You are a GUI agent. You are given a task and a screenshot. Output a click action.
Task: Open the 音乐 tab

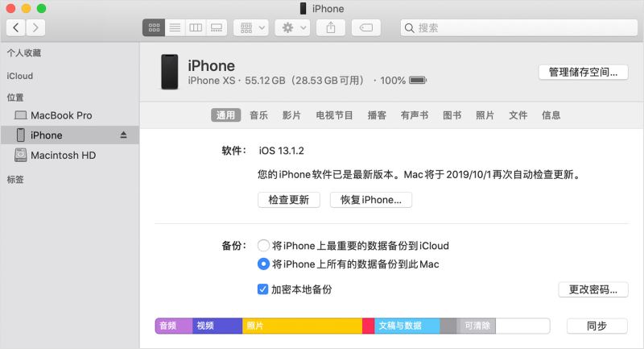(x=258, y=115)
